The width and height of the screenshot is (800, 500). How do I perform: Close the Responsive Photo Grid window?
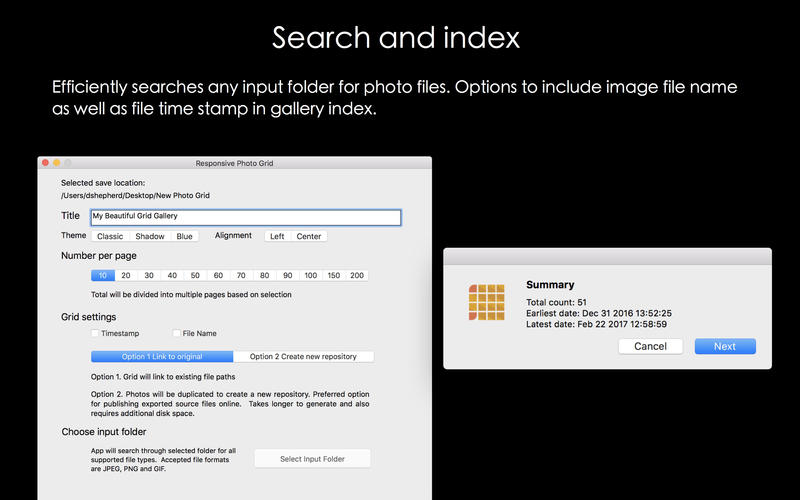tap(45, 163)
